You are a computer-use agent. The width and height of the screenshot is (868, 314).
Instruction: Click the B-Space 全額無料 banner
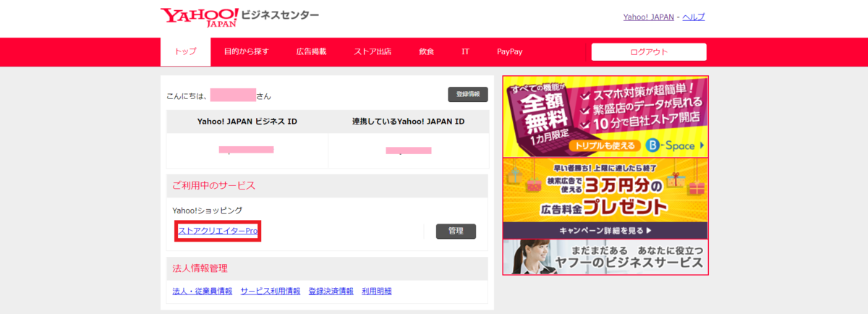(x=605, y=116)
